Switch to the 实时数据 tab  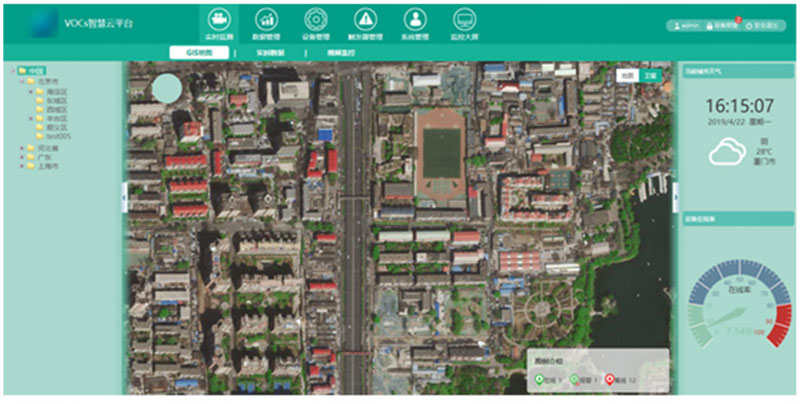coord(273,52)
